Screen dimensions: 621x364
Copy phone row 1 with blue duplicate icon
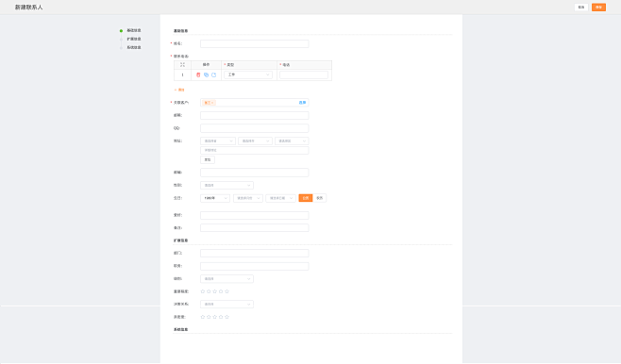click(206, 74)
